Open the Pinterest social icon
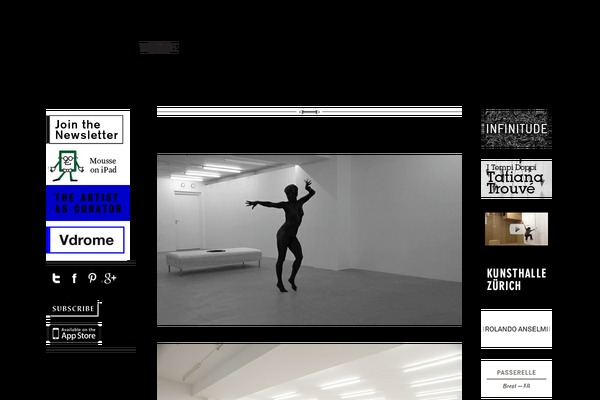The height and width of the screenshot is (400, 600). tap(91, 279)
